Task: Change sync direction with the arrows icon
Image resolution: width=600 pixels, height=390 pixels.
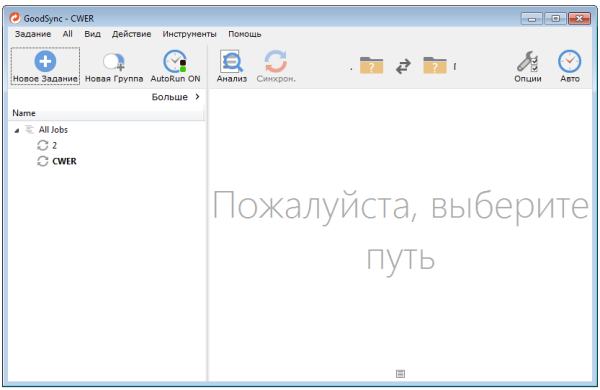Action: pos(403,66)
